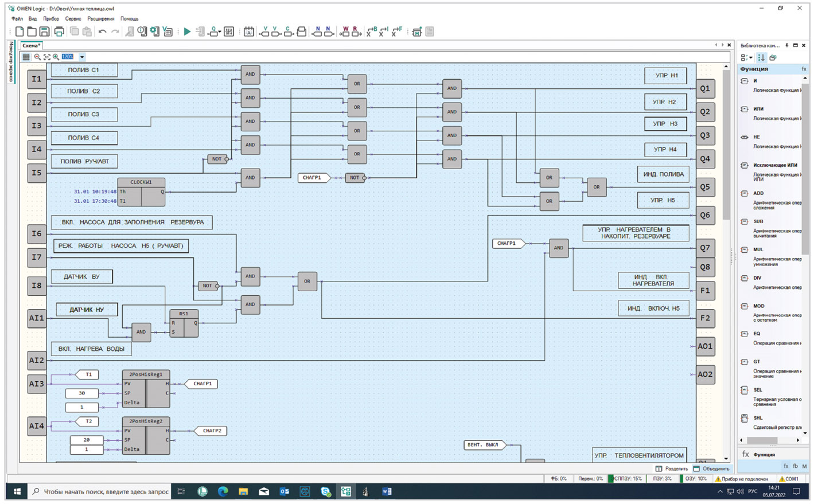Click the Разделить button
This screenshot has height=504, width=814.
tap(672, 468)
